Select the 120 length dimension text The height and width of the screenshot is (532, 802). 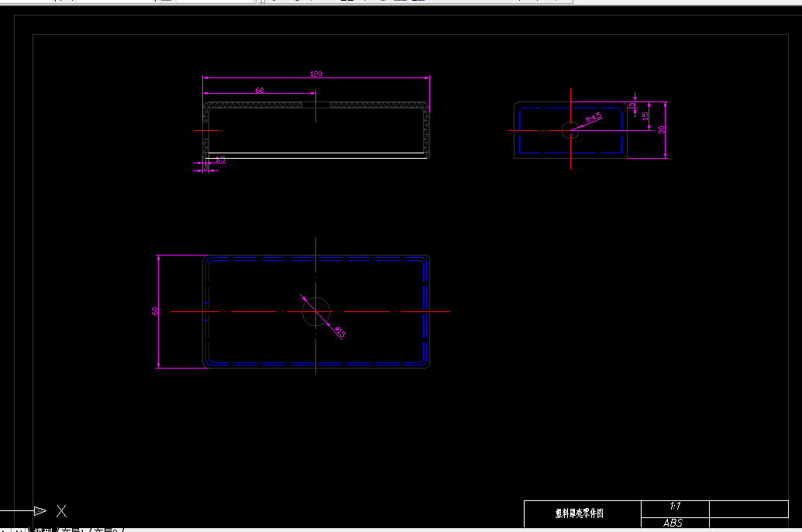[316, 74]
